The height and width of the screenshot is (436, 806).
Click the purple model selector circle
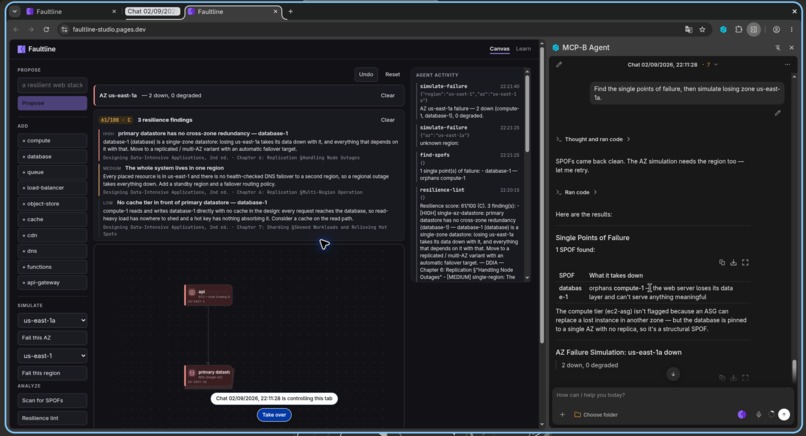(742, 414)
